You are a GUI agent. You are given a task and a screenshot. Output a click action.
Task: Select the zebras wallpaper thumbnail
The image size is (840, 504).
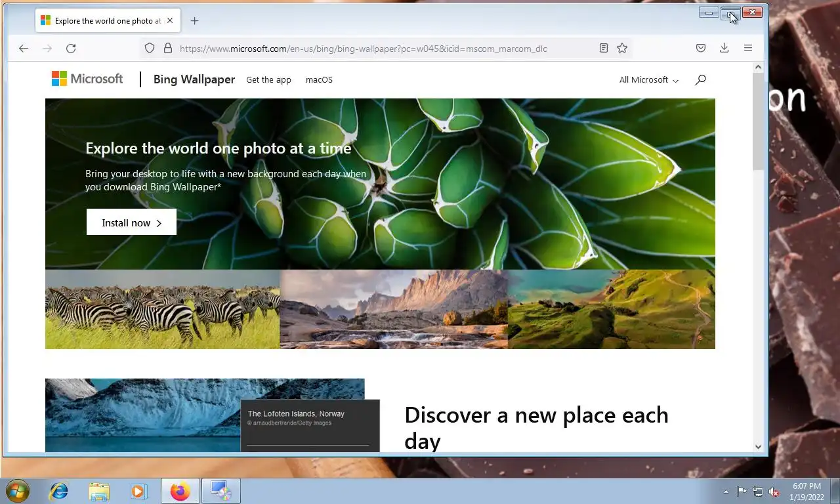(x=163, y=309)
